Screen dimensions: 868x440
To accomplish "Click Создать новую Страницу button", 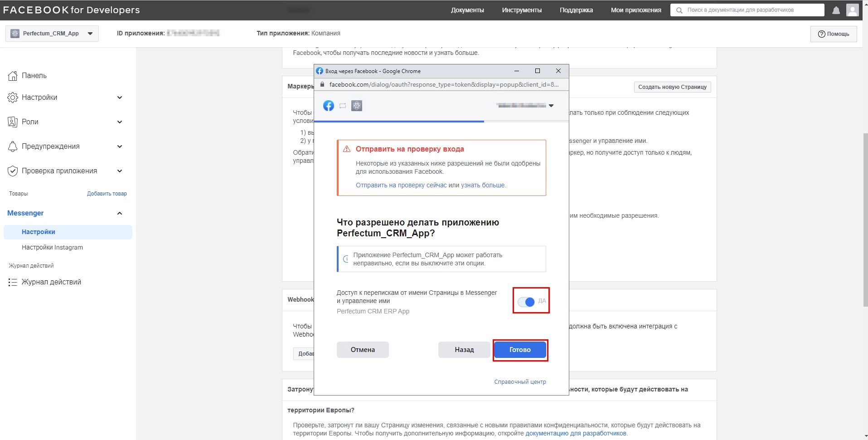I will [672, 87].
